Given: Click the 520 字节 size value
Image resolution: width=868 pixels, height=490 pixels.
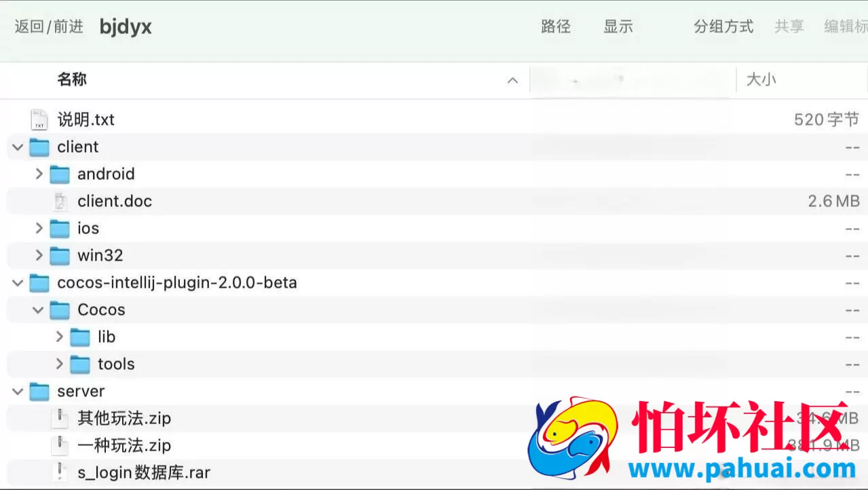Looking at the screenshot, I should [827, 120].
